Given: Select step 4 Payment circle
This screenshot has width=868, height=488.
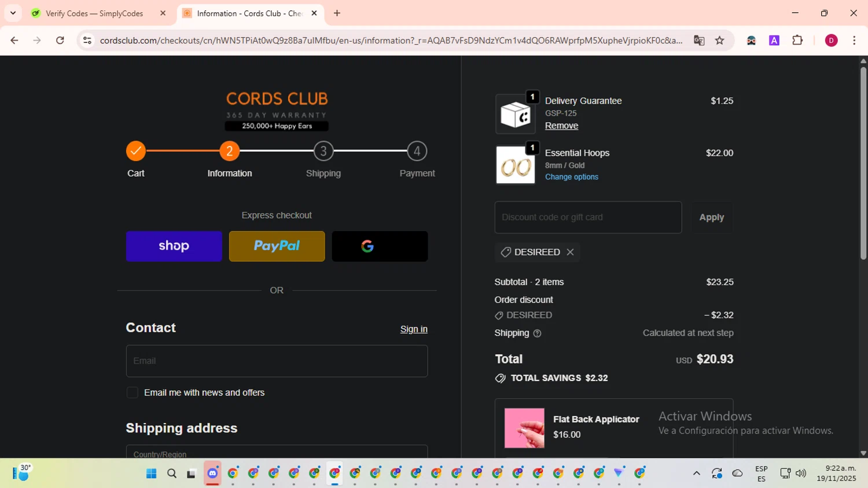Looking at the screenshot, I should [417, 151].
